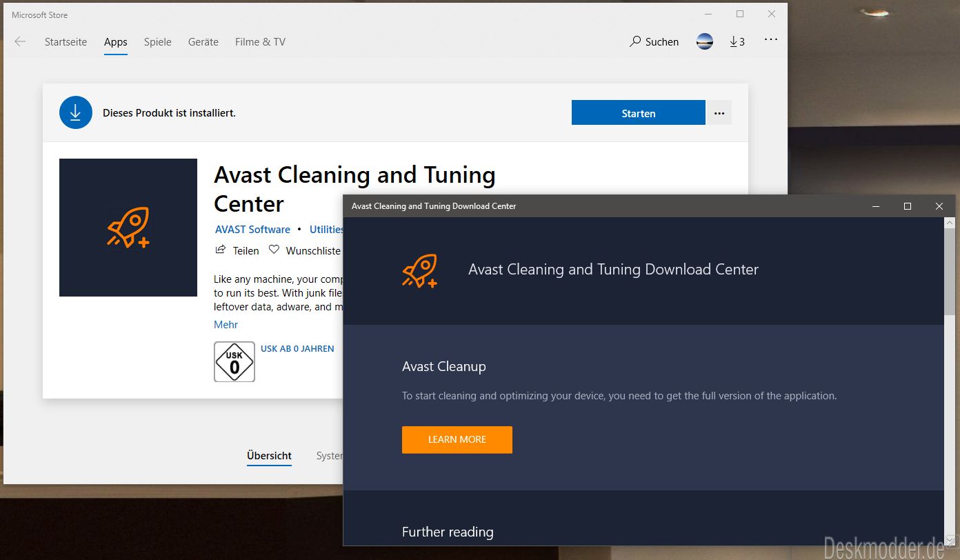Click the blue Starten button
This screenshot has width=960, height=560.
pyautogui.click(x=639, y=113)
